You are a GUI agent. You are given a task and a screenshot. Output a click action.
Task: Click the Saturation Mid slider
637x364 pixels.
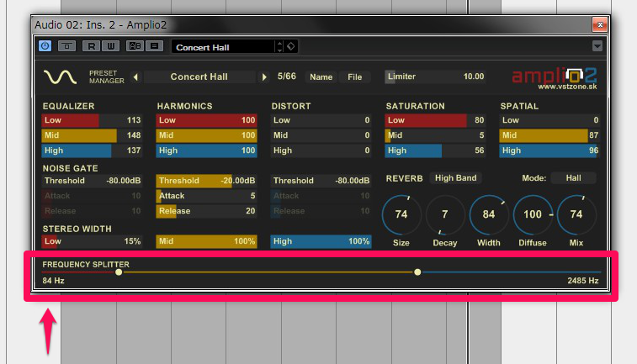(x=435, y=135)
